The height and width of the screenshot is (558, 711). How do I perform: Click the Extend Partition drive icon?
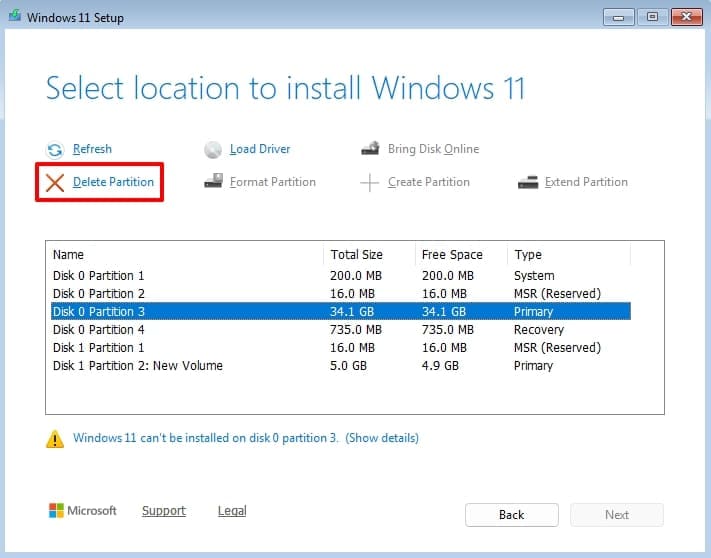pyautogui.click(x=528, y=182)
